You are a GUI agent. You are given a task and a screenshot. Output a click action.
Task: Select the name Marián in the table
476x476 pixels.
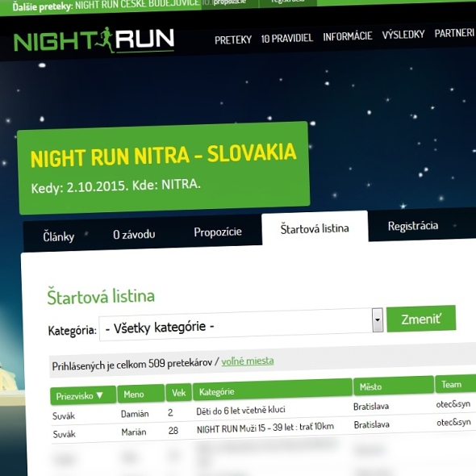[134, 432]
